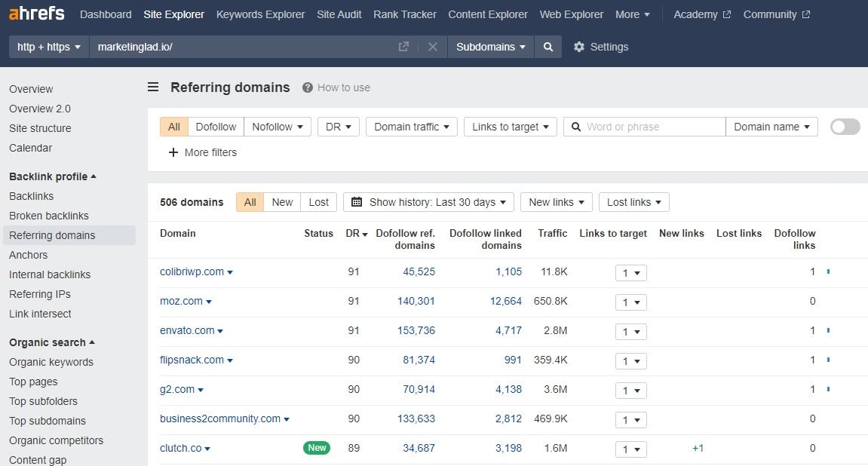The height and width of the screenshot is (466, 868).
Task: Click the Community external link icon
Action: click(x=806, y=14)
